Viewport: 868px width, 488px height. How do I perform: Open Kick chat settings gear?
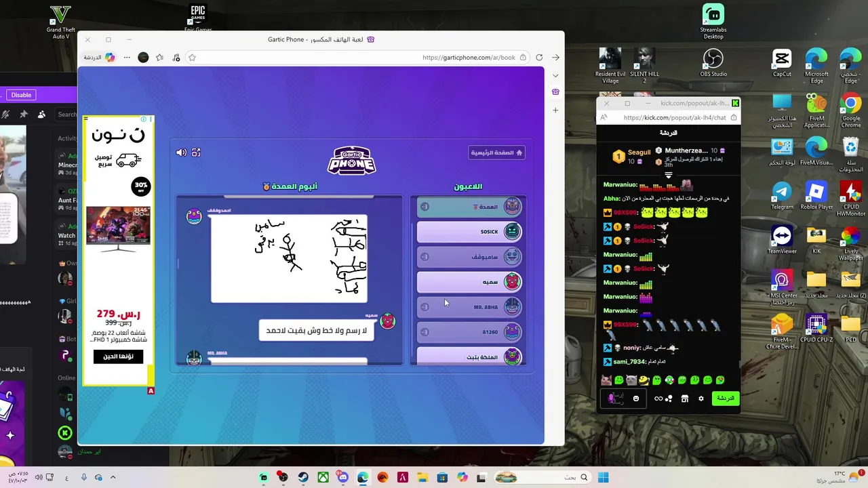[701, 399]
